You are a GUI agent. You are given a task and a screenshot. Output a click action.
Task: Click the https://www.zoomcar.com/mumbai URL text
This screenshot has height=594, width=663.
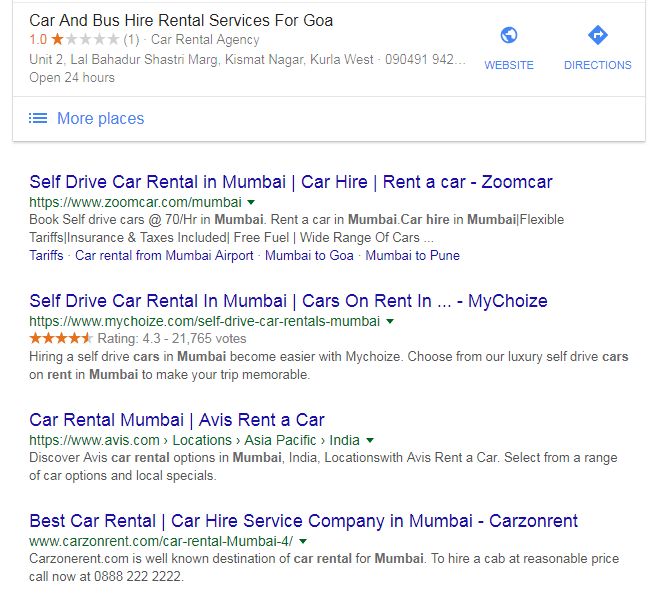pos(135,202)
